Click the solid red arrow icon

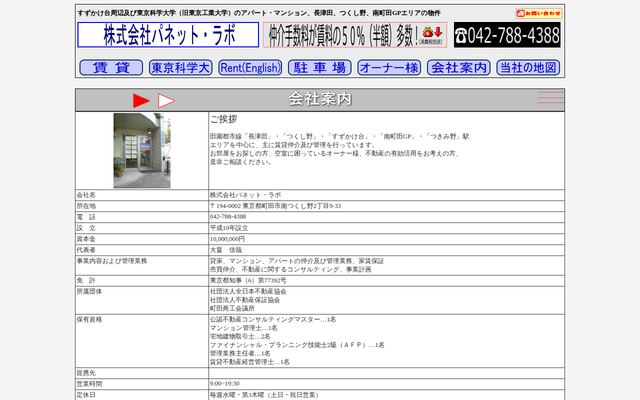(141, 100)
